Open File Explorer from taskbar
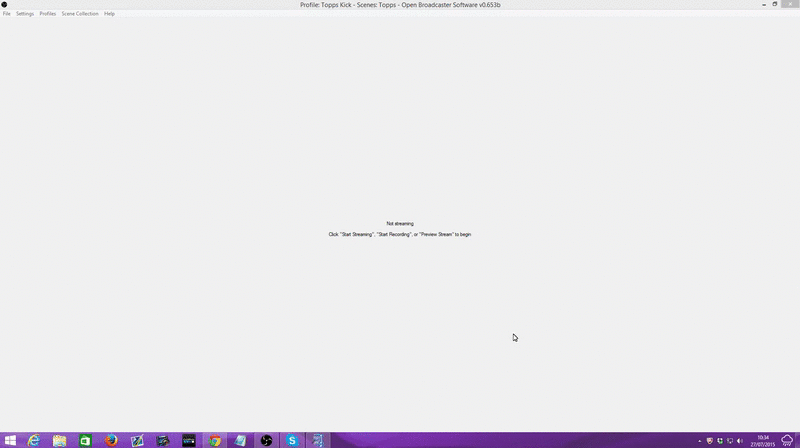Screen dimensions: 800x448 point(59,440)
